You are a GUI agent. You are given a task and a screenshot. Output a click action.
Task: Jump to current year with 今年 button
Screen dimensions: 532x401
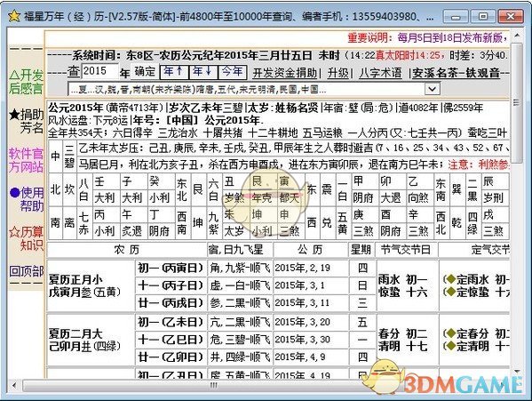coord(232,72)
